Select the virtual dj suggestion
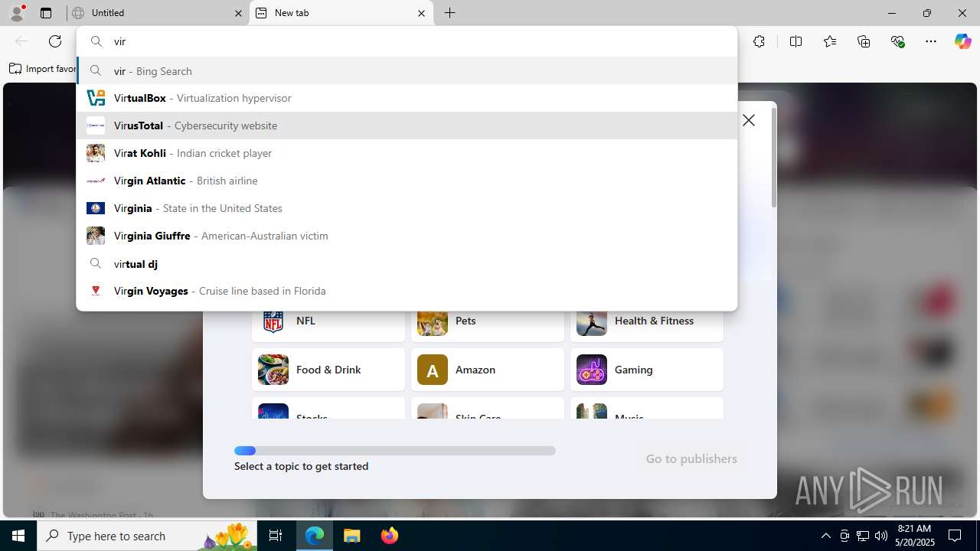The width and height of the screenshot is (980, 551). coord(407,263)
